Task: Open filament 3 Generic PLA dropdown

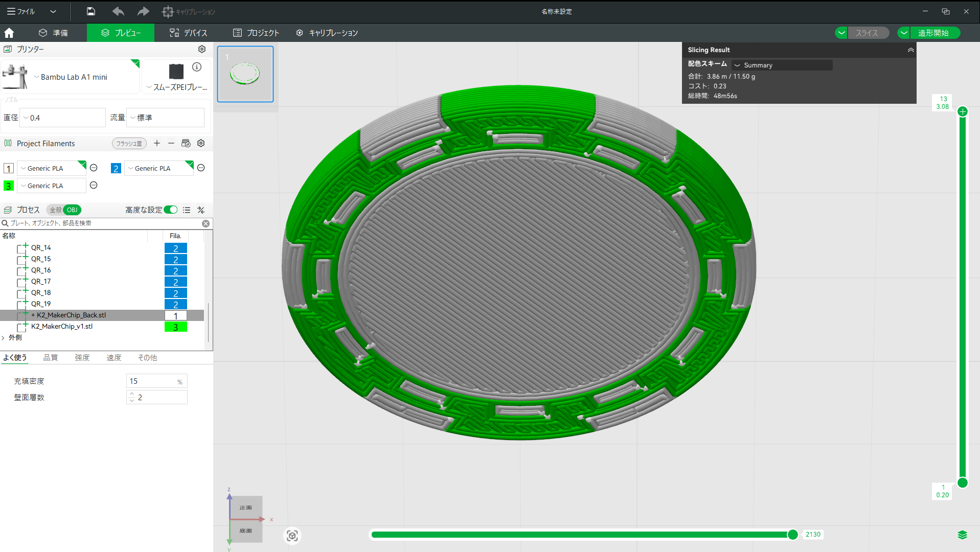Action: tap(52, 186)
